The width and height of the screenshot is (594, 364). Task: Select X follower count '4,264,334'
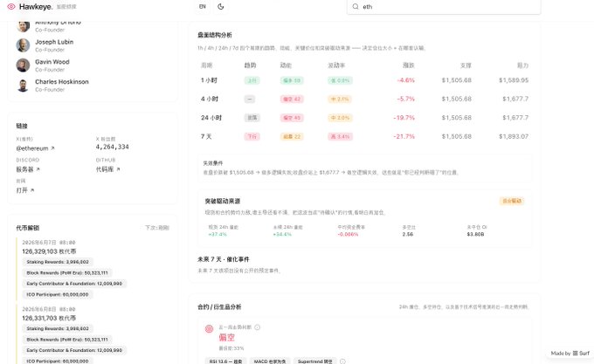click(x=112, y=147)
